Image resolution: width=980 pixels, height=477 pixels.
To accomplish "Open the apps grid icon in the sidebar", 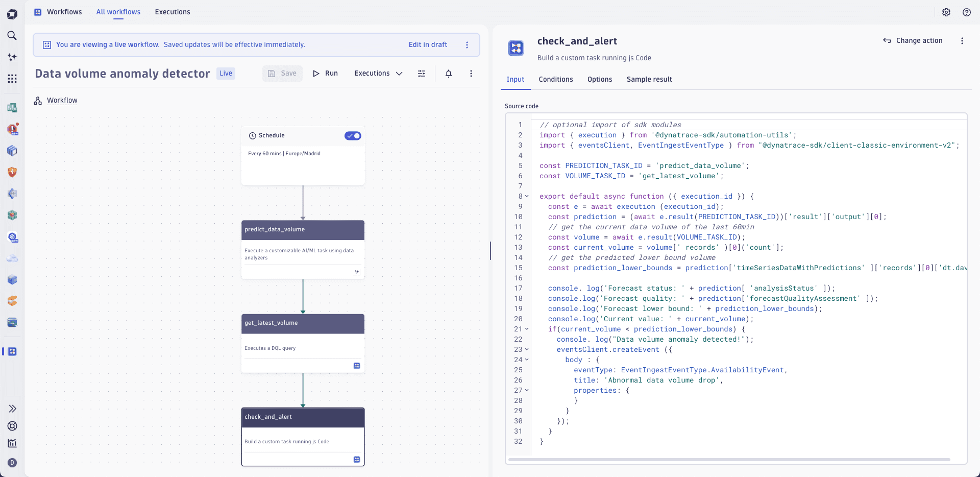I will click(12, 79).
